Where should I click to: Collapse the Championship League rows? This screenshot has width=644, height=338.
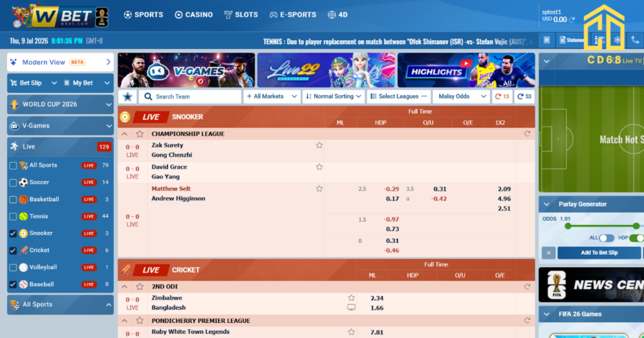[125, 134]
